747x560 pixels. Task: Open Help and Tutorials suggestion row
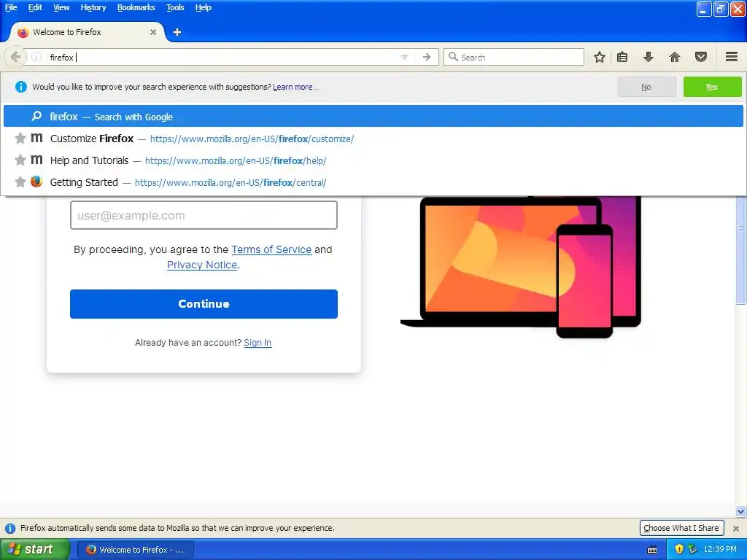tap(373, 160)
